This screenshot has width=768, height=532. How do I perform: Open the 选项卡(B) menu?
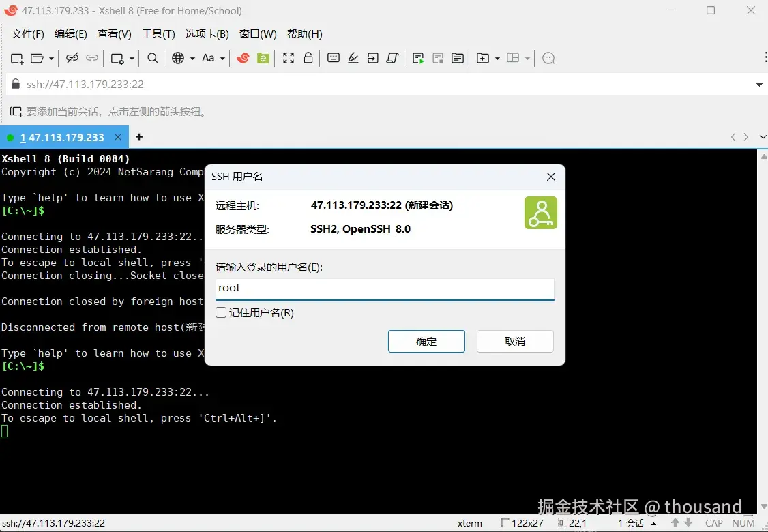pos(207,34)
